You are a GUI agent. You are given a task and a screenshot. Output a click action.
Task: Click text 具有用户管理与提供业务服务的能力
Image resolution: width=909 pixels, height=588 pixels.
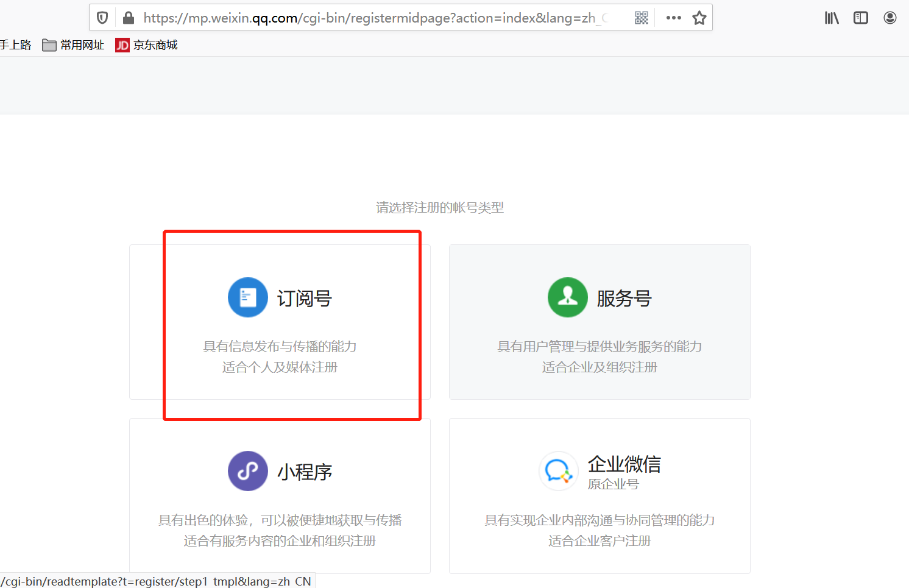pyautogui.click(x=600, y=347)
